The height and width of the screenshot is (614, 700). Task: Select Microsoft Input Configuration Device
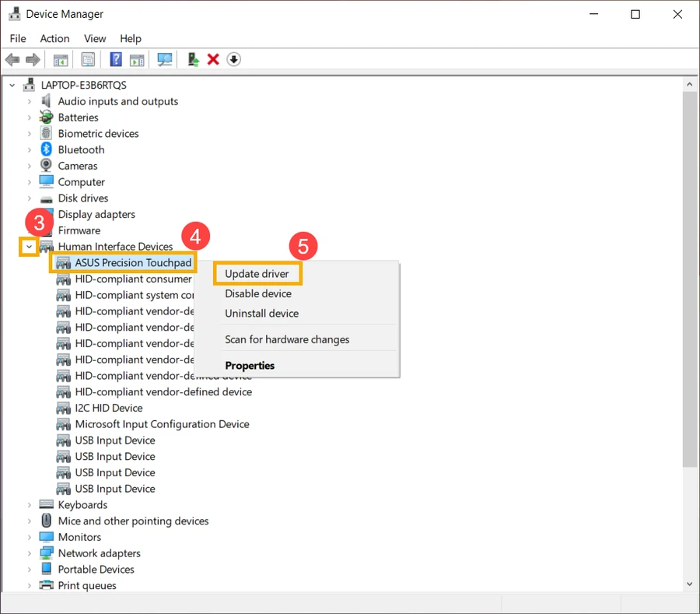[x=162, y=424]
